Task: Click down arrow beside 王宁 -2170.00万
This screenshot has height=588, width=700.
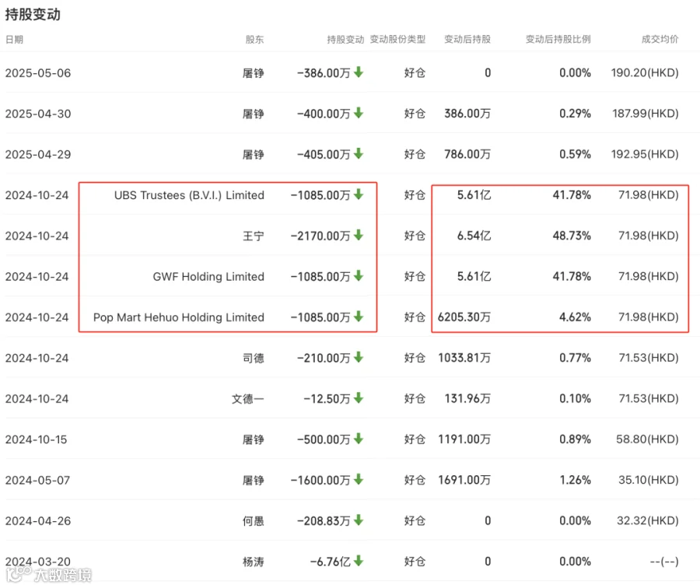Action: [359, 235]
